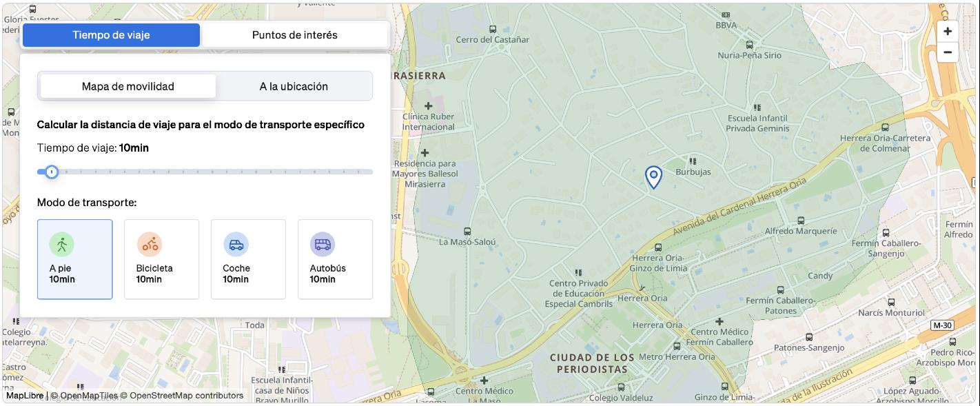The width and height of the screenshot is (980, 406).
Task: Select the purple Autobús bus icon
Action: 323,245
